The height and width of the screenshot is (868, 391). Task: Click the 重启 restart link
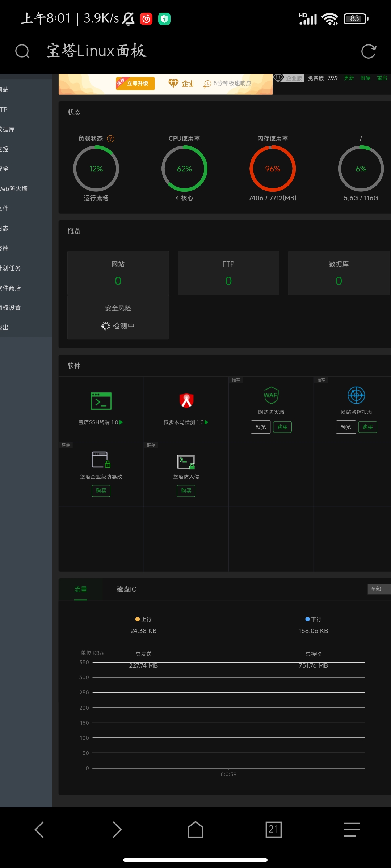tap(382, 78)
